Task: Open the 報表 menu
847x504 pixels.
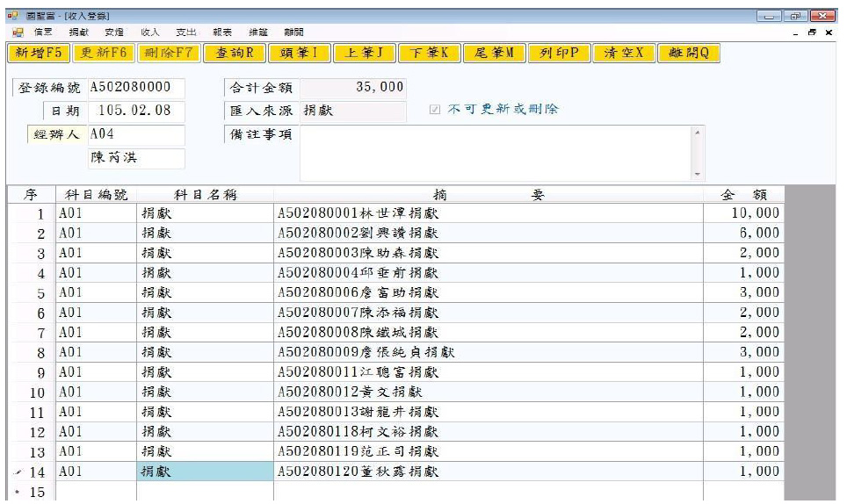Action: [x=222, y=32]
